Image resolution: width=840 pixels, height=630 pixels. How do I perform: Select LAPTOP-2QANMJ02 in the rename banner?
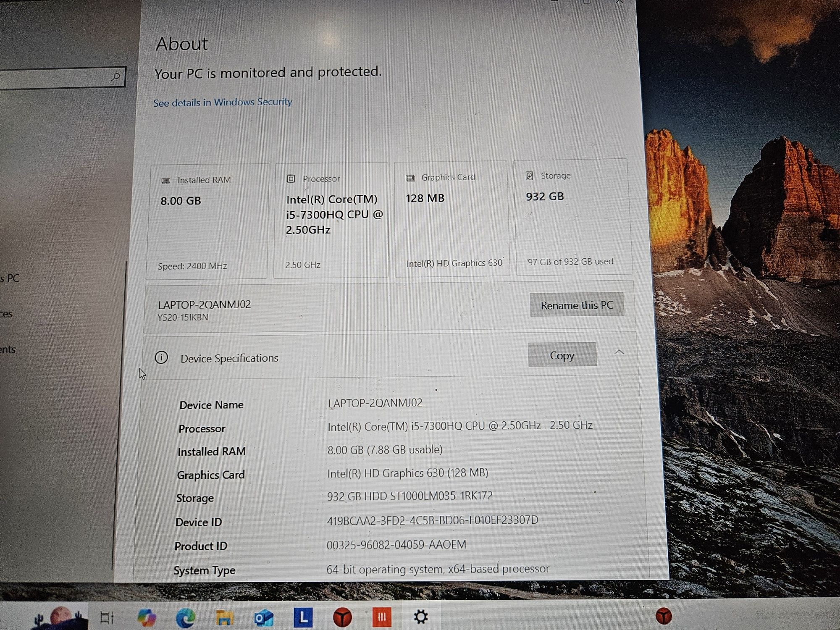[204, 304]
